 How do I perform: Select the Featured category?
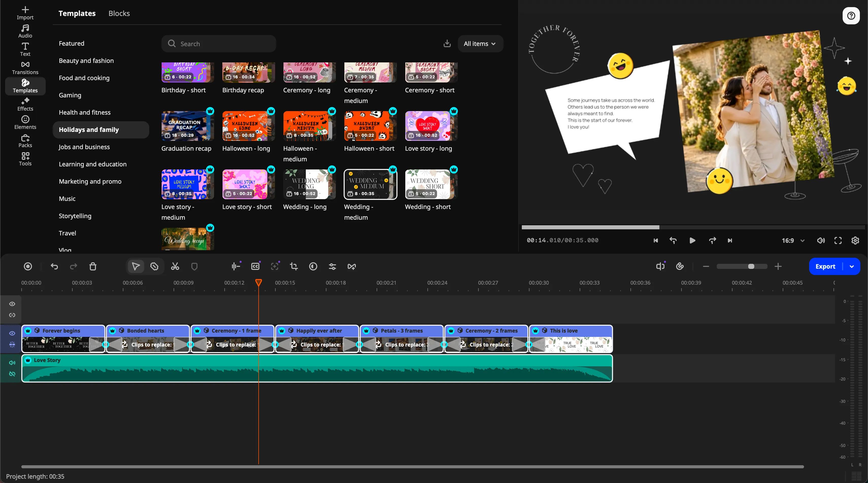click(71, 43)
